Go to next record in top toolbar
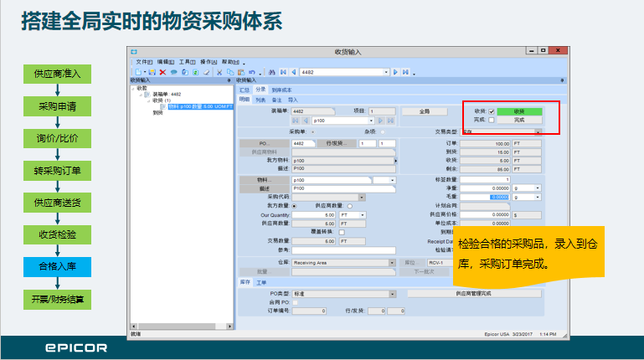This screenshot has width=644, height=360. coord(395,72)
